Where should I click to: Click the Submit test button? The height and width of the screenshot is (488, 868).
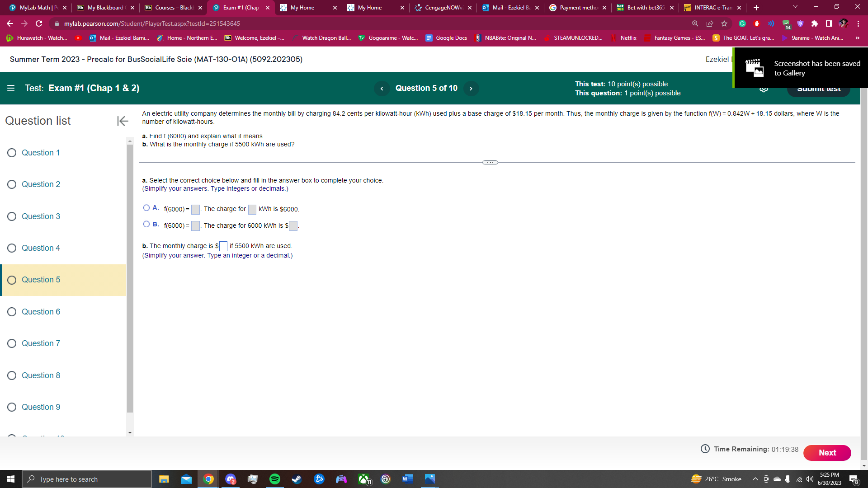click(819, 89)
